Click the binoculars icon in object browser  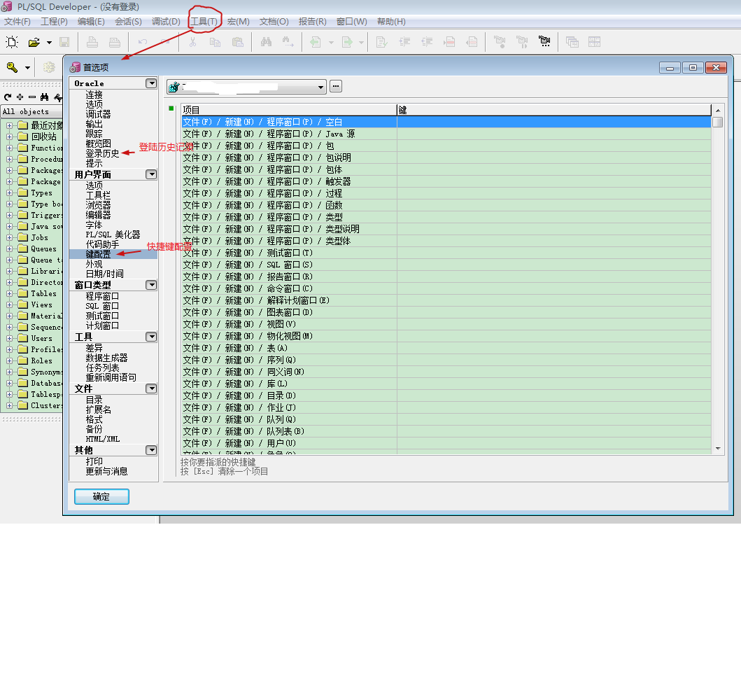(x=44, y=97)
